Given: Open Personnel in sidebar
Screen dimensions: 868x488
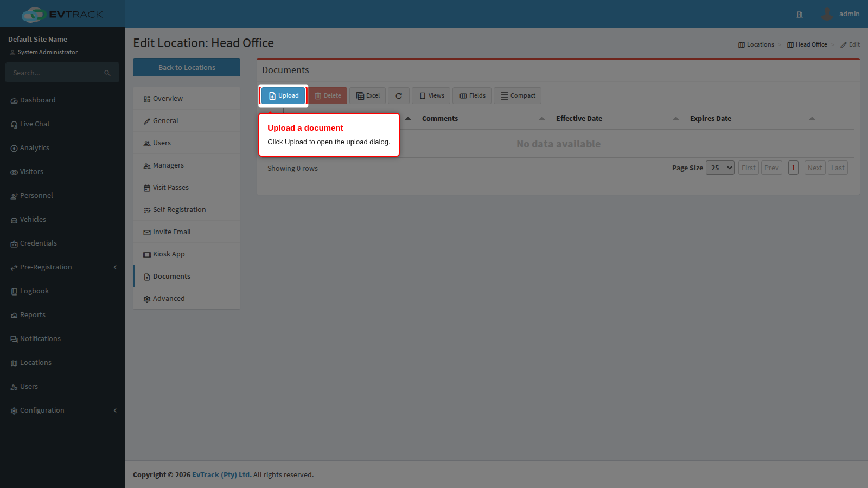Looking at the screenshot, I should pos(62,196).
